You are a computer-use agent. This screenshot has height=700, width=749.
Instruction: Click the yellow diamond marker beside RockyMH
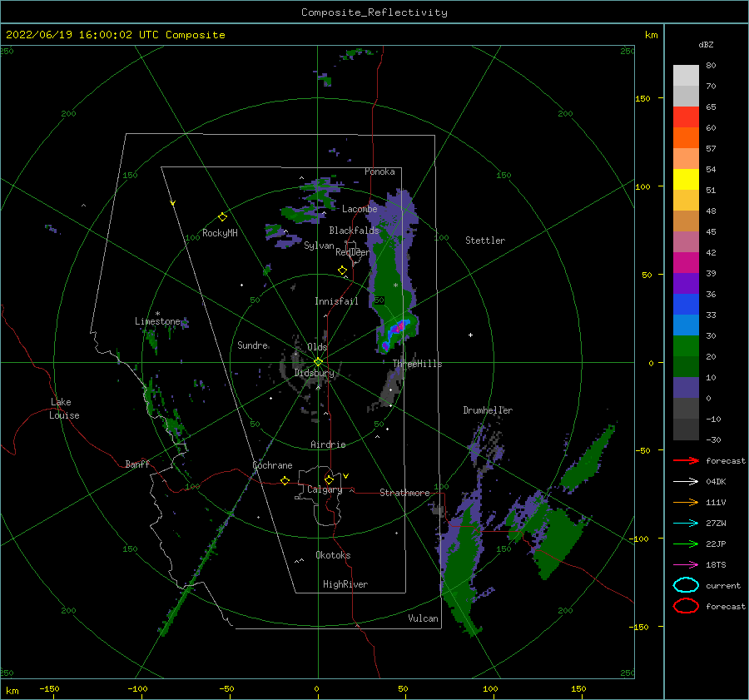[x=222, y=217]
